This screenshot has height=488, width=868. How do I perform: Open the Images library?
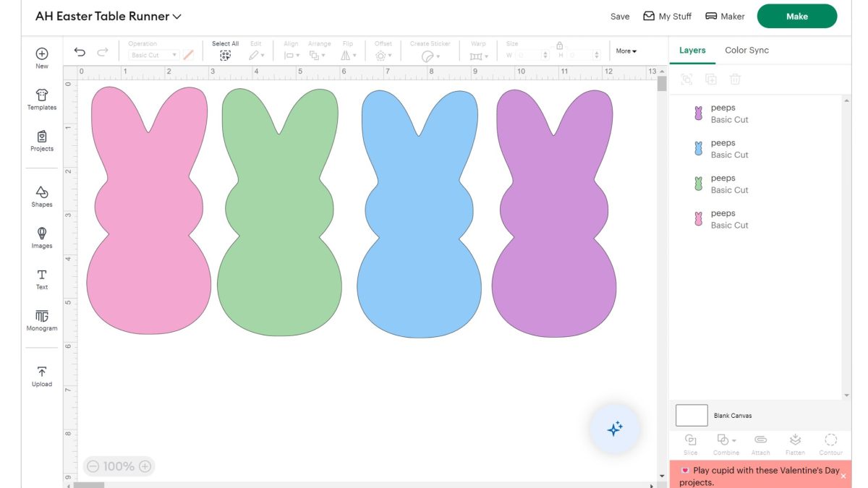tap(42, 237)
